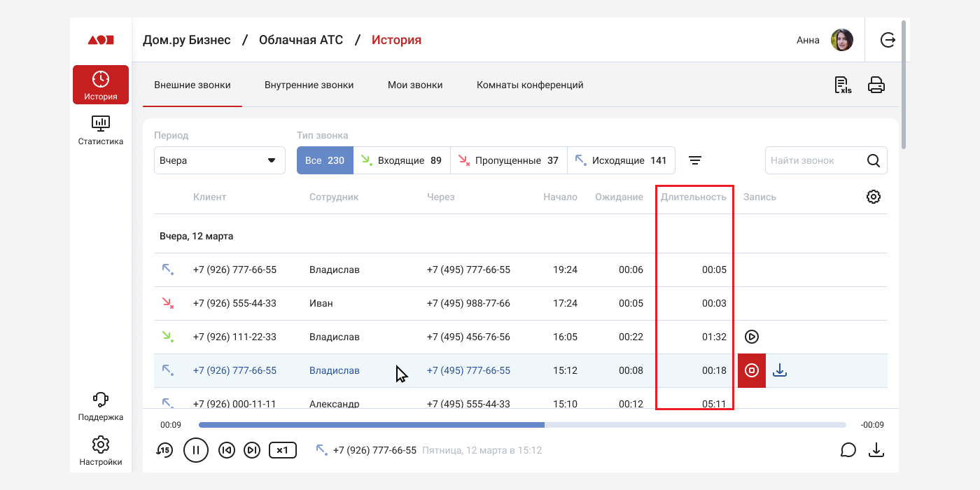Download the recording from the player bar
The width and height of the screenshot is (980, 490).
point(876,450)
